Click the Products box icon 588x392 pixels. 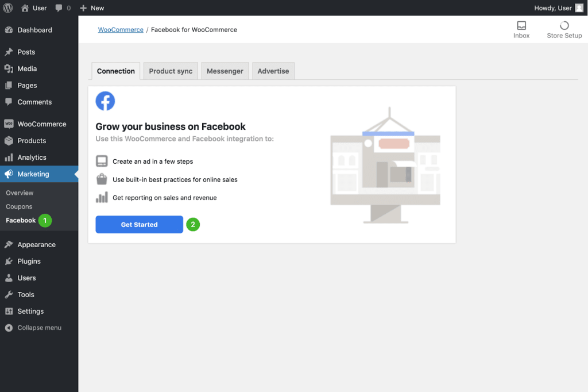(9, 141)
